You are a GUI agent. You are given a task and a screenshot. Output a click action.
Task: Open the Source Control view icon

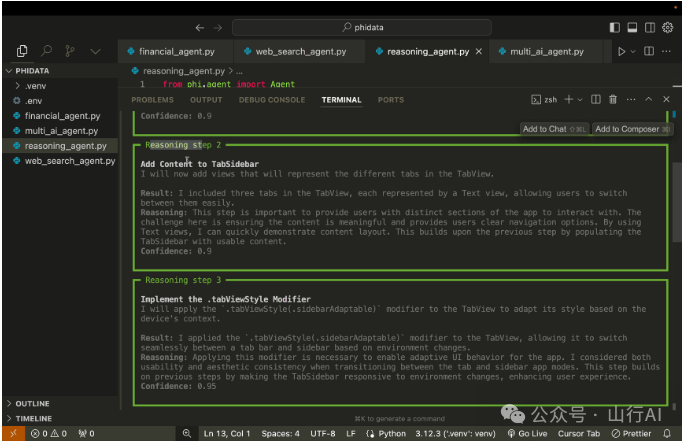(70, 51)
